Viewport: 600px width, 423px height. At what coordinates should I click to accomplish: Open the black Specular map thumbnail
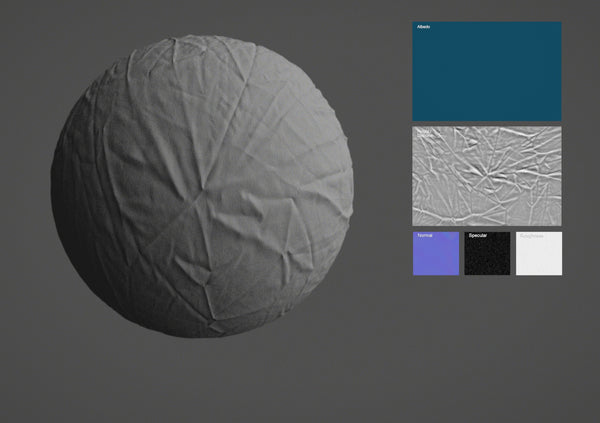tap(487, 258)
